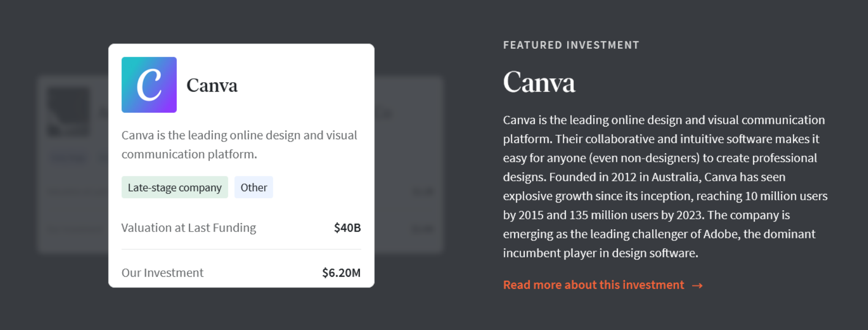Click the Canva title in the white card

[x=212, y=85]
